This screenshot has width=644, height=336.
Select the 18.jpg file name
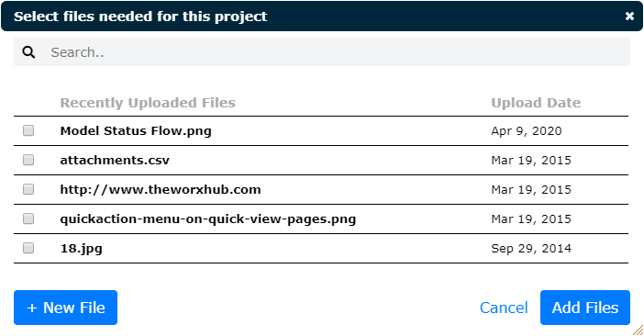(x=82, y=249)
